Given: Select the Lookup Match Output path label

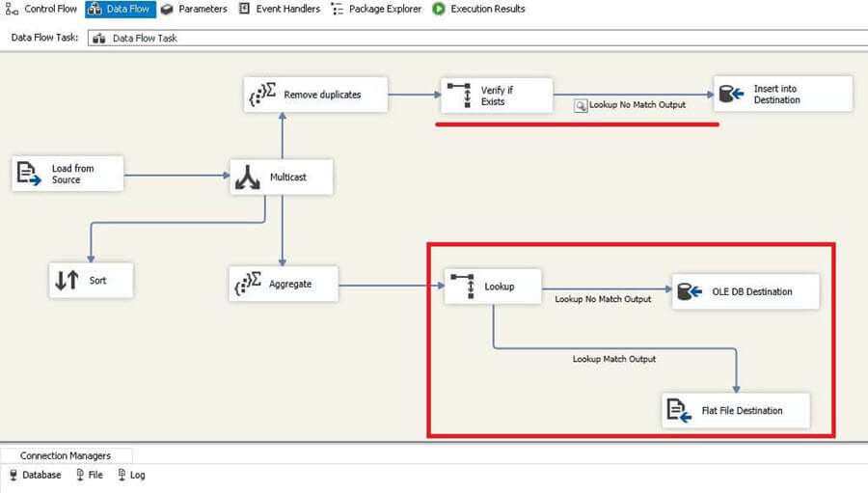Looking at the screenshot, I should click(614, 359).
